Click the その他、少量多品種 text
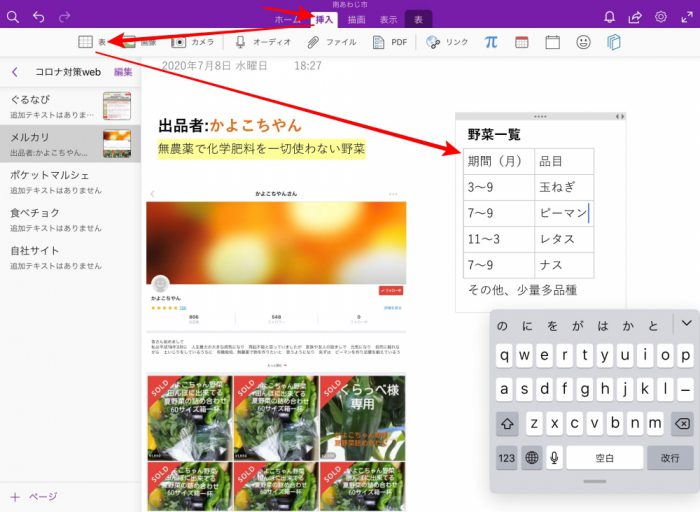Image resolution: width=700 pixels, height=512 pixels. pos(522,290)
